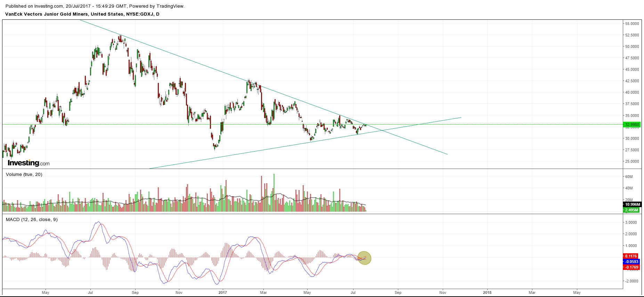Click the 25.0000 price axis label

tap(632, 161)
